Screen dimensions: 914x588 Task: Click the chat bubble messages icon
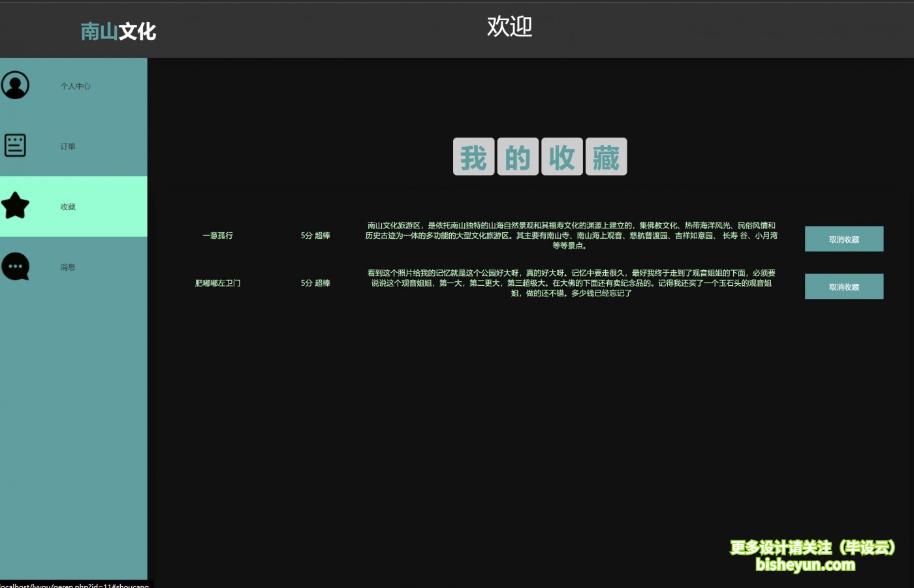click(15, 267)
